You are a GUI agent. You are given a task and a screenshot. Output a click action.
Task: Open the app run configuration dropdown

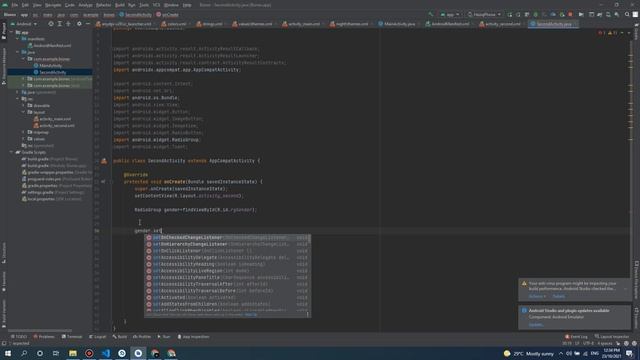click(449, 15)
